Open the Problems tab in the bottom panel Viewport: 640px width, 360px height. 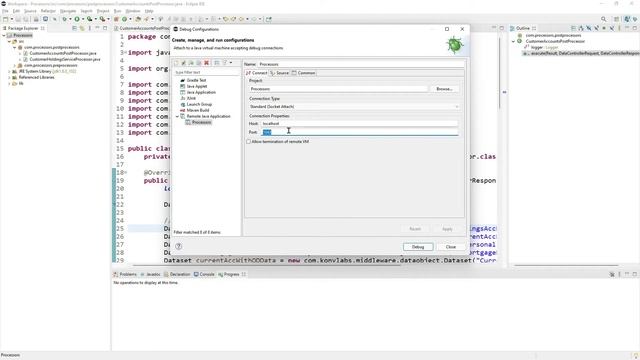tap(125, 274)
